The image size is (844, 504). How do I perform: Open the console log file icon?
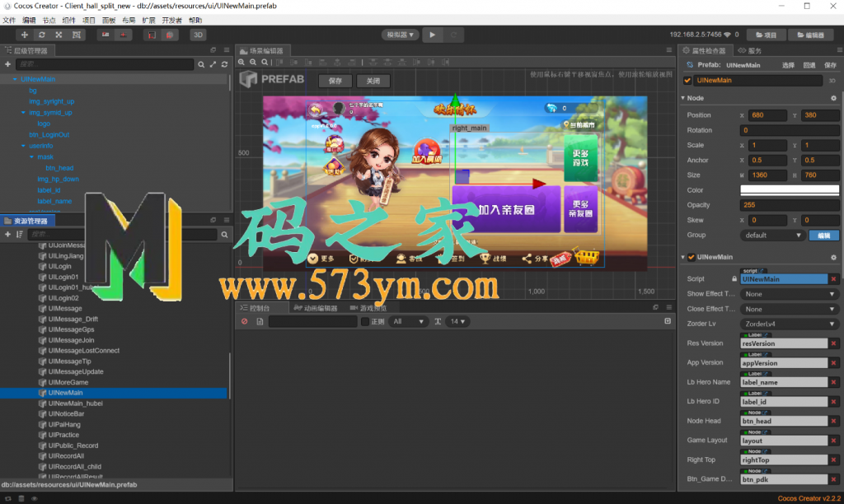(260, 322)
